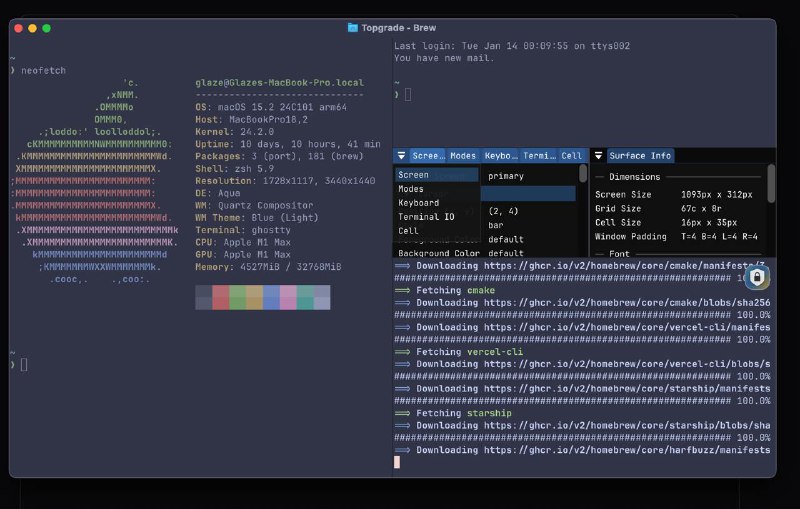Click the pink neofetch color swatch
Image resolution: width=800 pixels, height=509 pixels.
click(x=288, y=297)
